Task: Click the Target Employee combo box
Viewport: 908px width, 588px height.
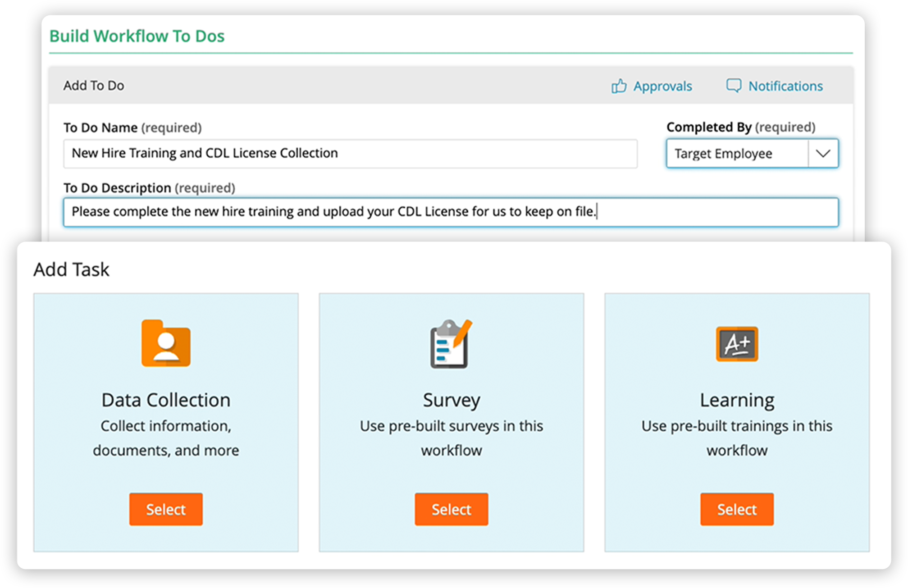Action: click(737, 154)
